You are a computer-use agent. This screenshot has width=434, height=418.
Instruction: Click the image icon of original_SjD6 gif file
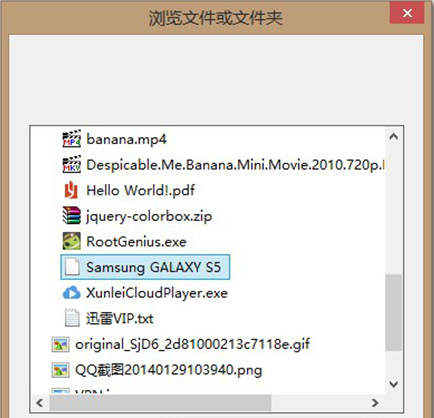60,344
